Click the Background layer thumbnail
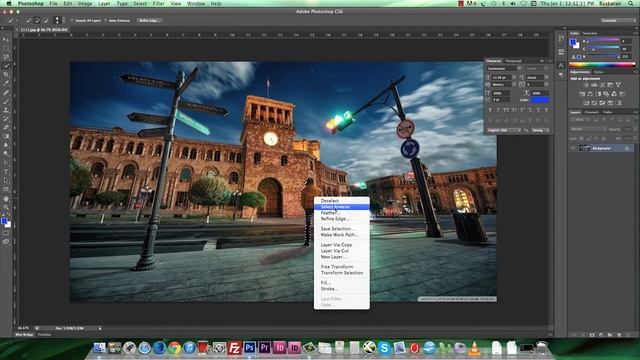 [x=584, y=148]
